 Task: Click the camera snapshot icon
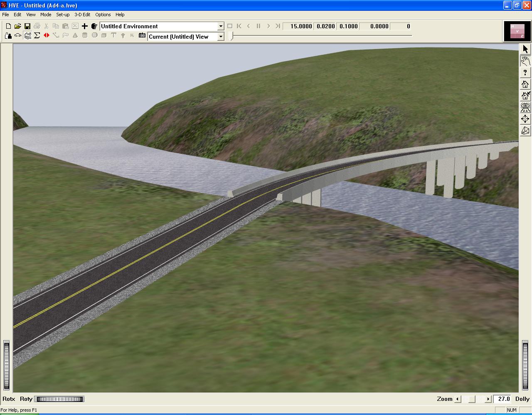coord(142,36)
